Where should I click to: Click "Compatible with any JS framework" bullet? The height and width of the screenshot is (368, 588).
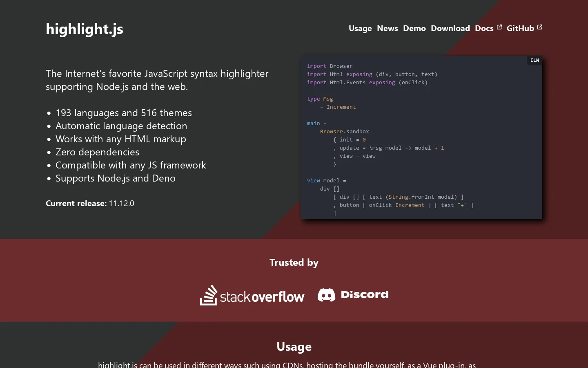coord(131,165)
